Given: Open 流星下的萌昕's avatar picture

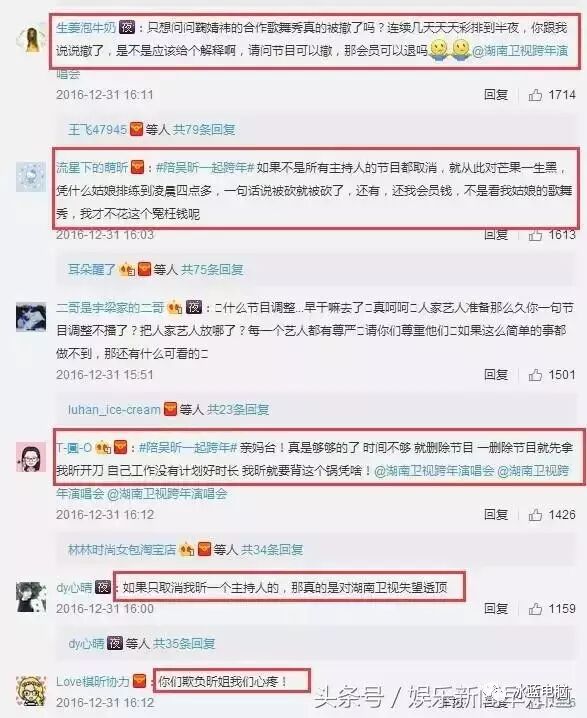Looking at the screenshot, I should tap(31, 177).
